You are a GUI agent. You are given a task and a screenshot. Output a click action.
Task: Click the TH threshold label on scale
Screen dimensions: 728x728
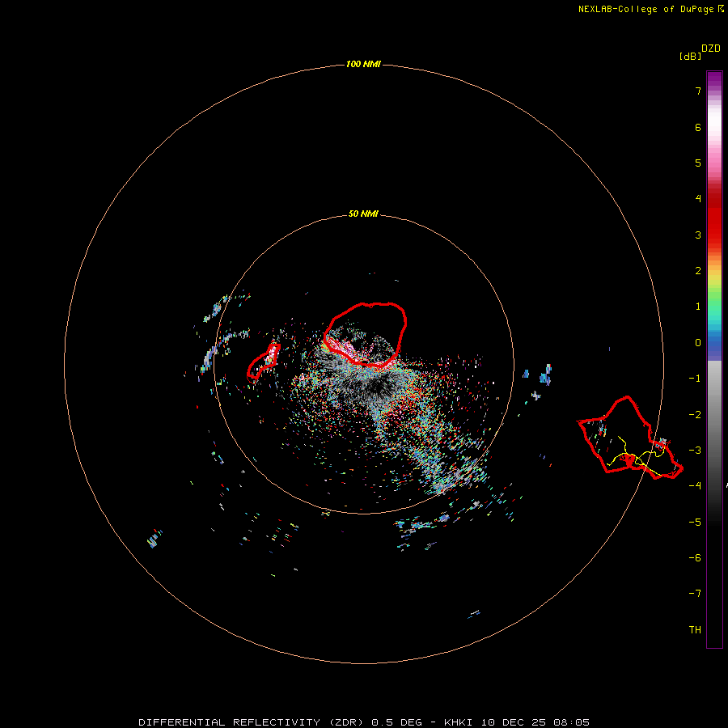pyautogui.click(x=695, y=629)
